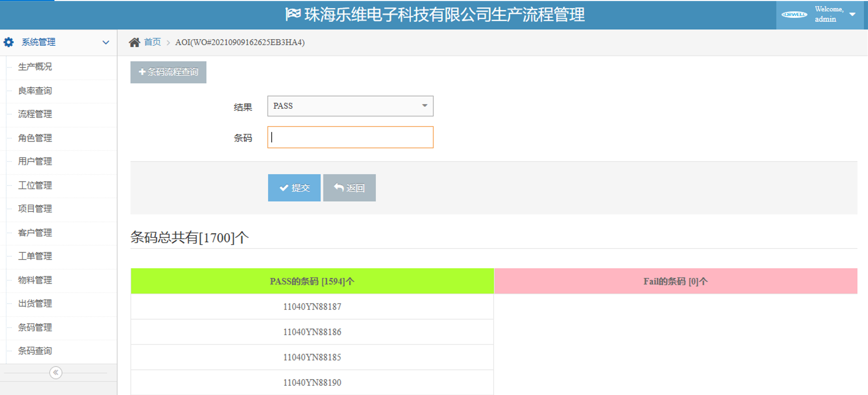Click the gear icon beside 系统管理

pyautogui.click(x=9, y=42)
